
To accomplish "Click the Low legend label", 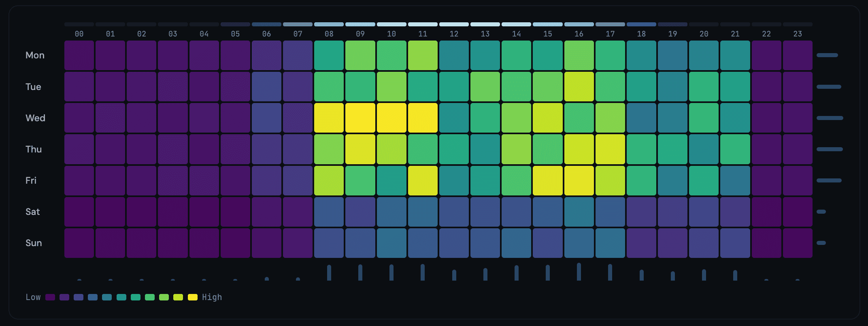I will tap(33, 297).
